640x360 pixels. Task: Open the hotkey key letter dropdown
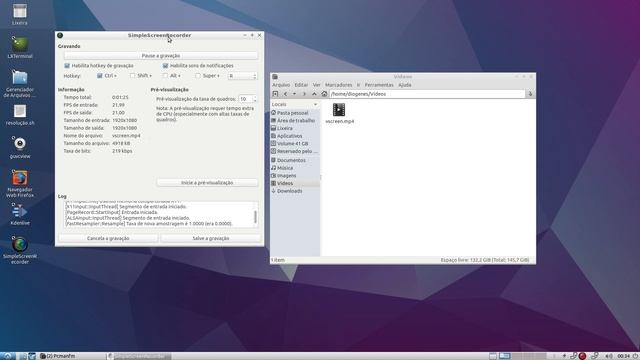pos(242,76)
